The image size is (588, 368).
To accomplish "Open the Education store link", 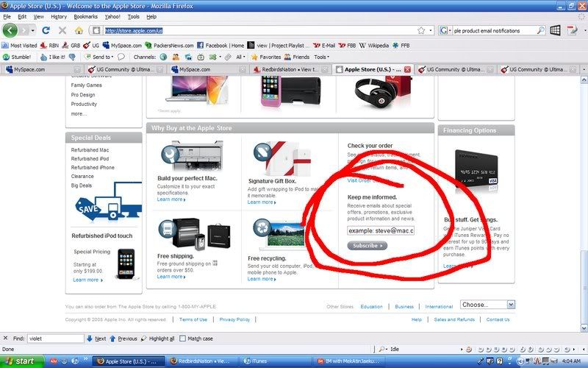I will (372, 307).
